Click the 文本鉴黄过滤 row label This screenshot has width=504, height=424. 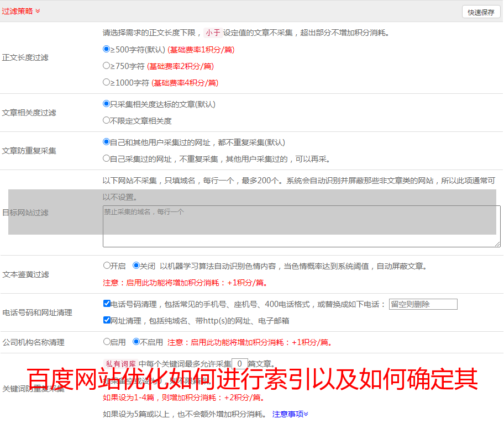coord(26,274)
